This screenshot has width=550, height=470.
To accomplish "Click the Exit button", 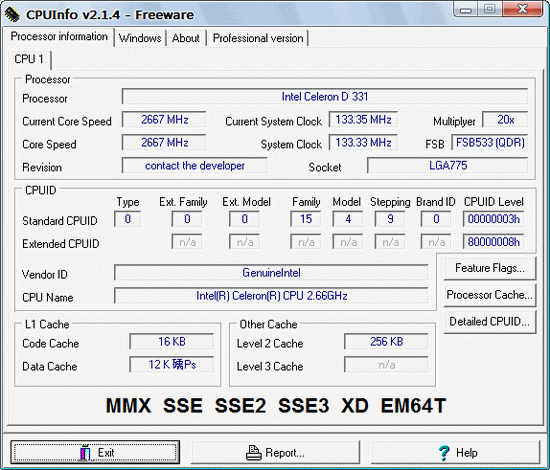I will click(x=95, y=452).
